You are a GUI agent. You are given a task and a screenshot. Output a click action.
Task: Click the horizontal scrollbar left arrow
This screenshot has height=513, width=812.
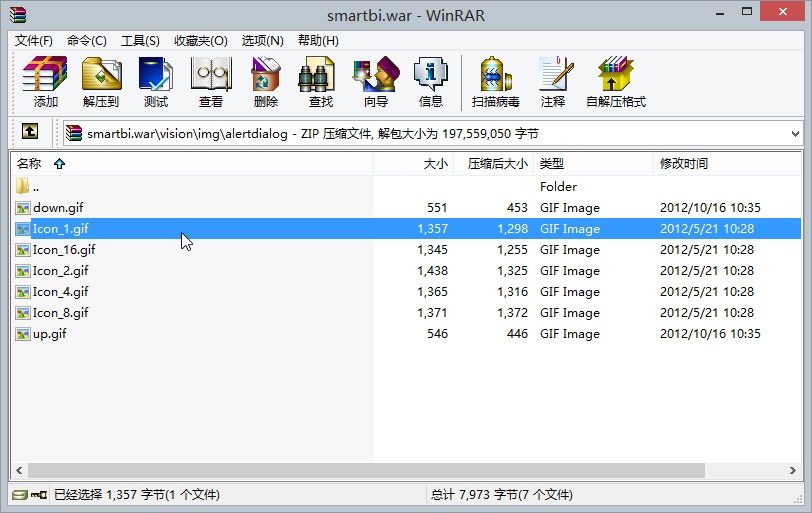[x=19, y=471]
